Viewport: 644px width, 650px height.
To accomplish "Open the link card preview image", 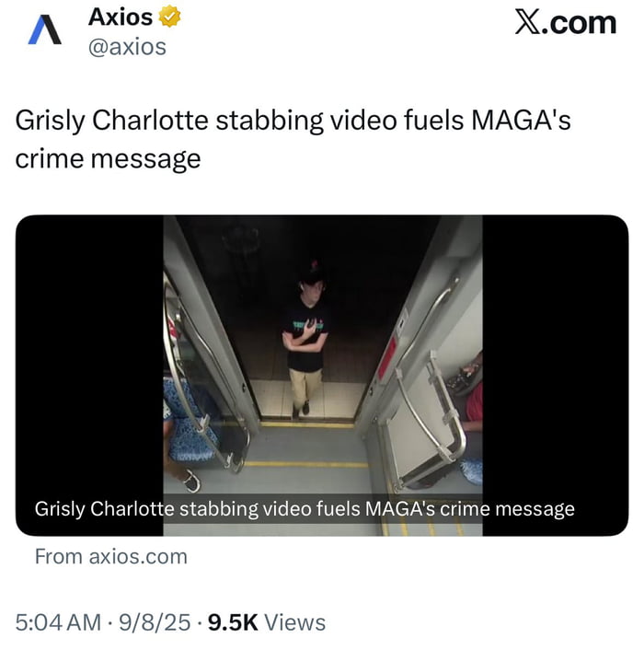I will pyautogui.click(x=322, y=376).
